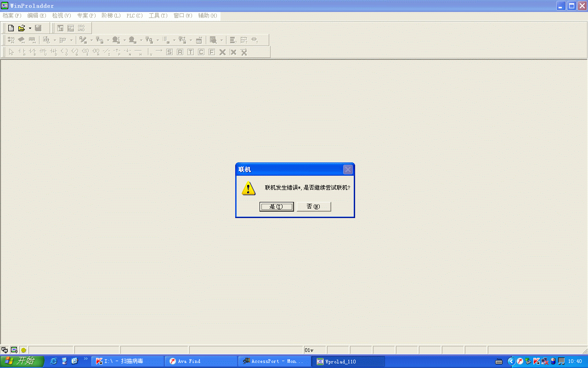Select the arrow pointer ladder tool
The width and height of the screenshot is (588, 368).
pyautogui.click(x=11, y=52)
